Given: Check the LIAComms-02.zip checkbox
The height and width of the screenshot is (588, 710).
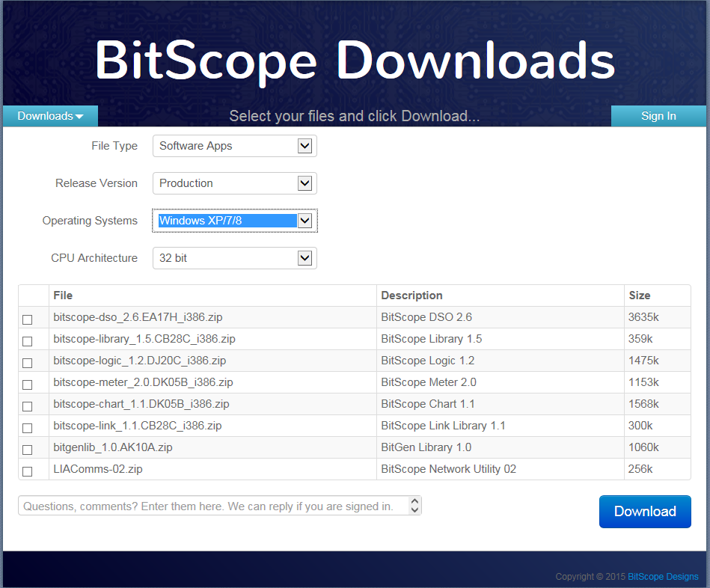Looking at the screenshot, I should click(27, 471).
